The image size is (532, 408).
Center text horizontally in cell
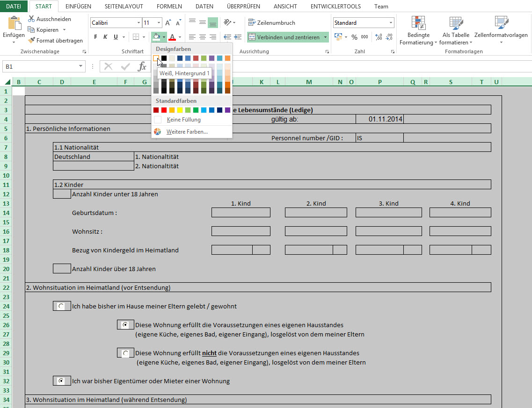click(x=203, y=37)
